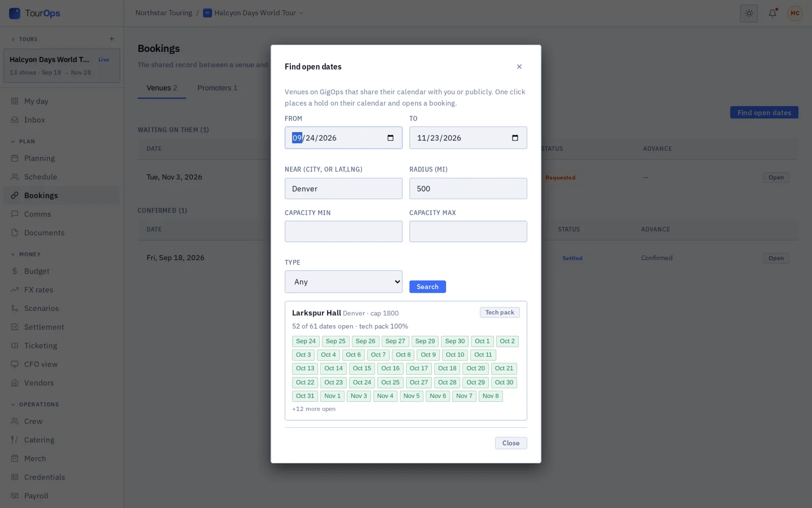The height and width of the screenshot is (508, 812).
Task: Close the Find open dates dialog with X
Action: (519, 67)
